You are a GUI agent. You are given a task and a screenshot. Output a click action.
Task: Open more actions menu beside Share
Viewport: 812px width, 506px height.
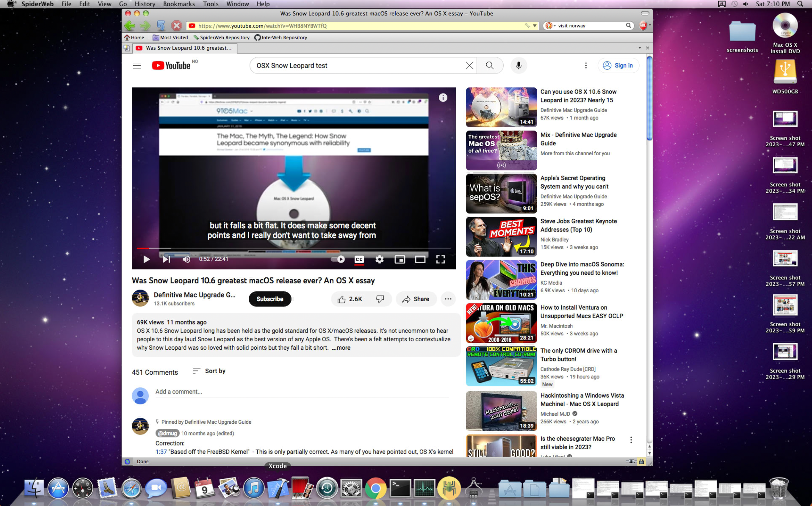pyautogui.click(x=448, y=299)
